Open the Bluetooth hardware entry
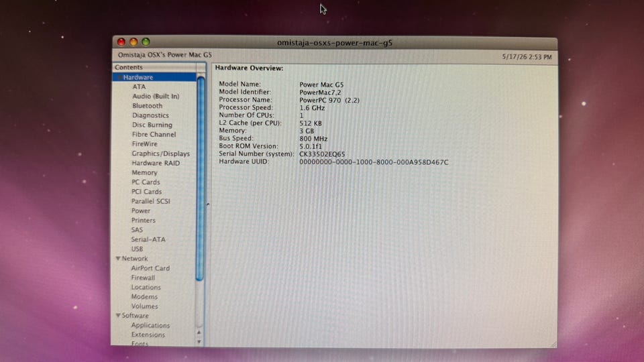The width and height of the screenshot is (644, 362). pos(147,105)
